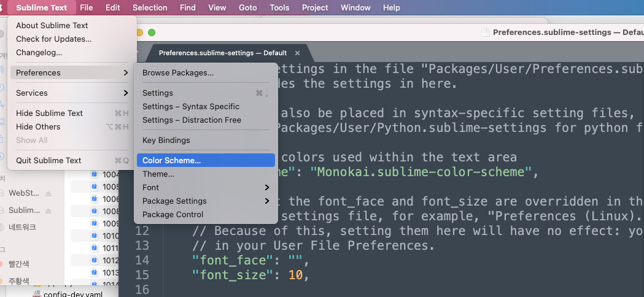Click line number 13 in gutter
Viewport: 644px width, 297px height.
(142, 245)
